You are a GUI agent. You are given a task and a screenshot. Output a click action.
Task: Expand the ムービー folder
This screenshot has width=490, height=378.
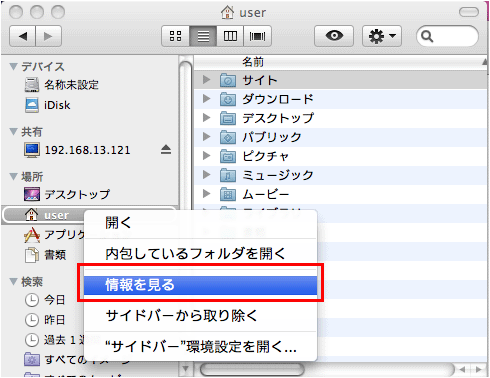point(206,194)
